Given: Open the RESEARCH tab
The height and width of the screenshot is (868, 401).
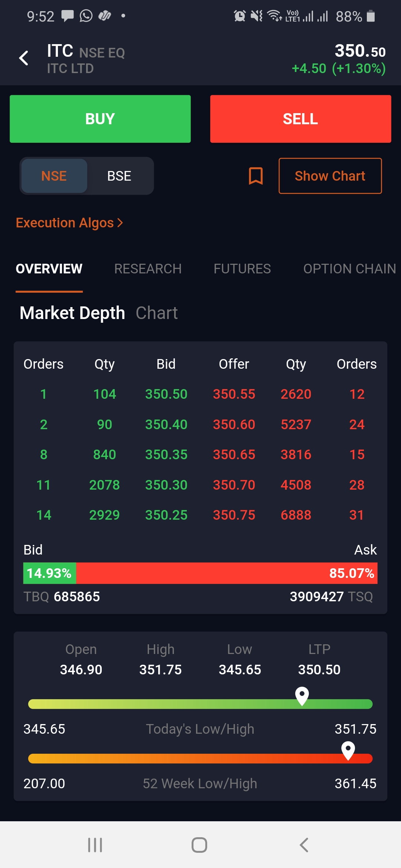Looking at the screenshot, I should 148,269.
